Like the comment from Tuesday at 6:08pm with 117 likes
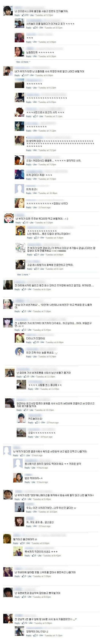Viewport: 102px width, 644px height. (32, 75)
